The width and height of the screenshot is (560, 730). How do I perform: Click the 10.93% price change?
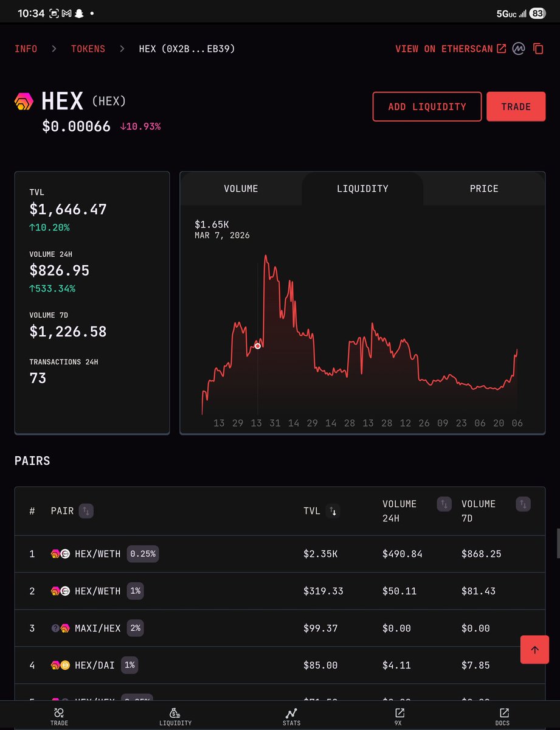click(140, 127)
